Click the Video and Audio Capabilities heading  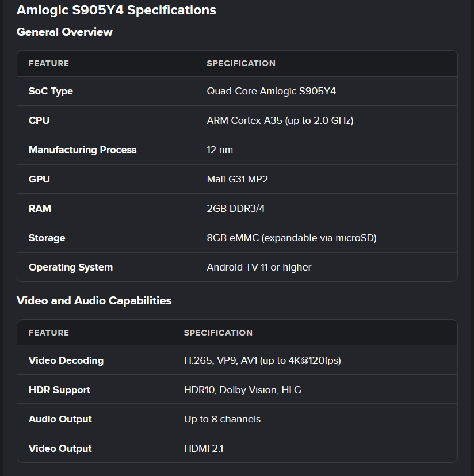[x=94, y=300]
